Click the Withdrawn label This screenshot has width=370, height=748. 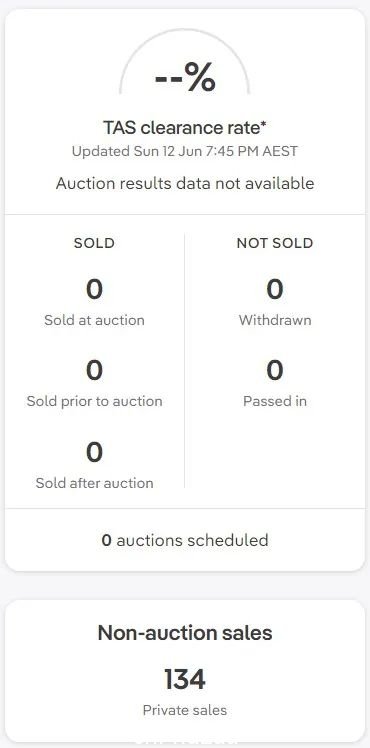pos(275,320)
